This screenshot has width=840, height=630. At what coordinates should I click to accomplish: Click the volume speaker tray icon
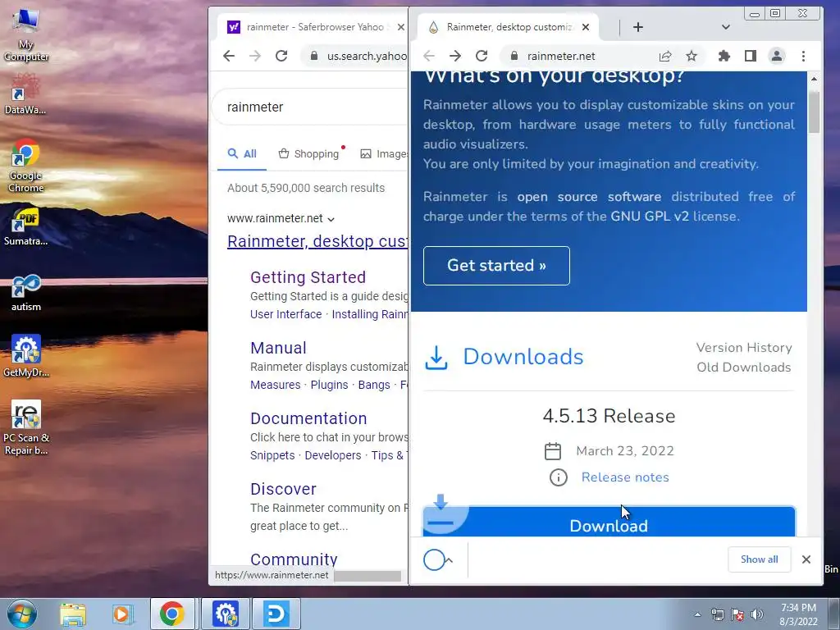(x=757, y=614)
